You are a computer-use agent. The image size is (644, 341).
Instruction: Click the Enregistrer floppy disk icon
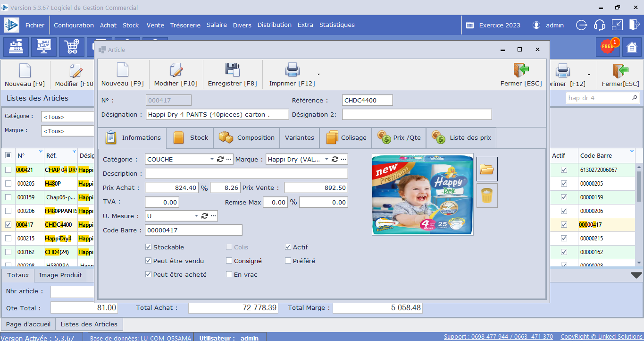(232, 70)
